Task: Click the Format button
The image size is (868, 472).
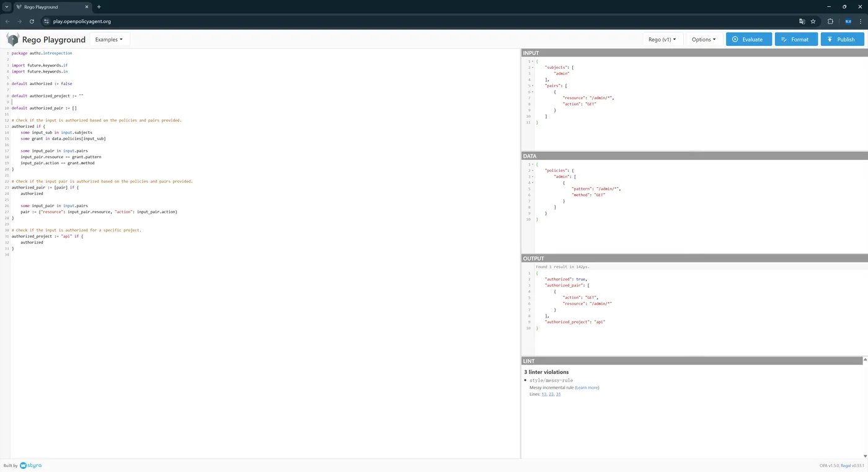Action: [796, 40]
